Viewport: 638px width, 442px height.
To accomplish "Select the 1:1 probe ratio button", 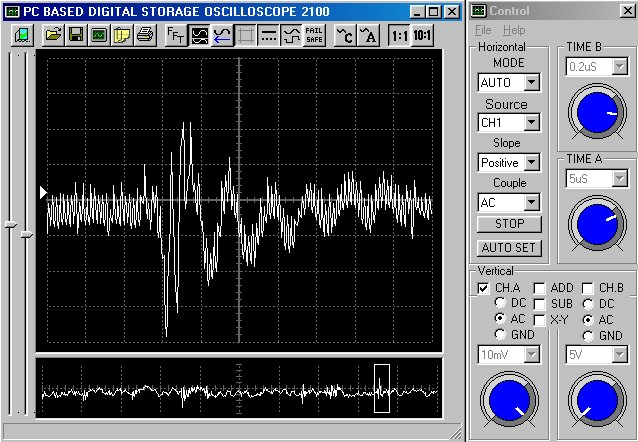I will coord(400,35).
